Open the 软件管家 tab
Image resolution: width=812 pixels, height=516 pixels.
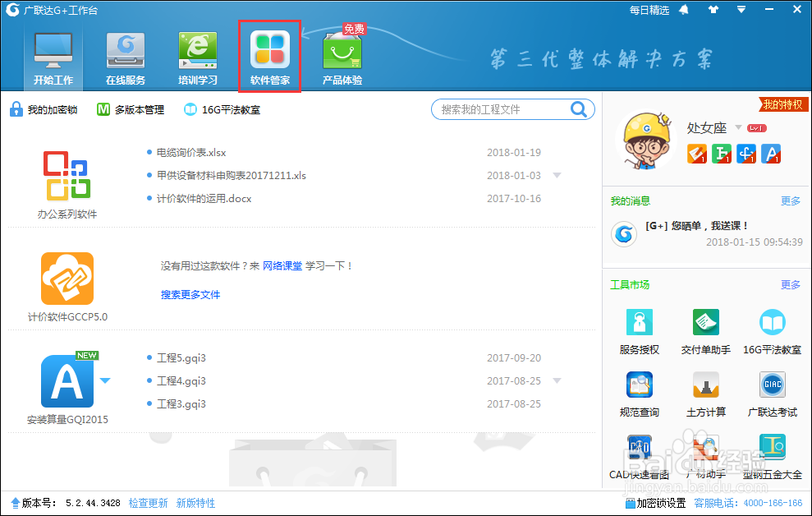(270, 58)
